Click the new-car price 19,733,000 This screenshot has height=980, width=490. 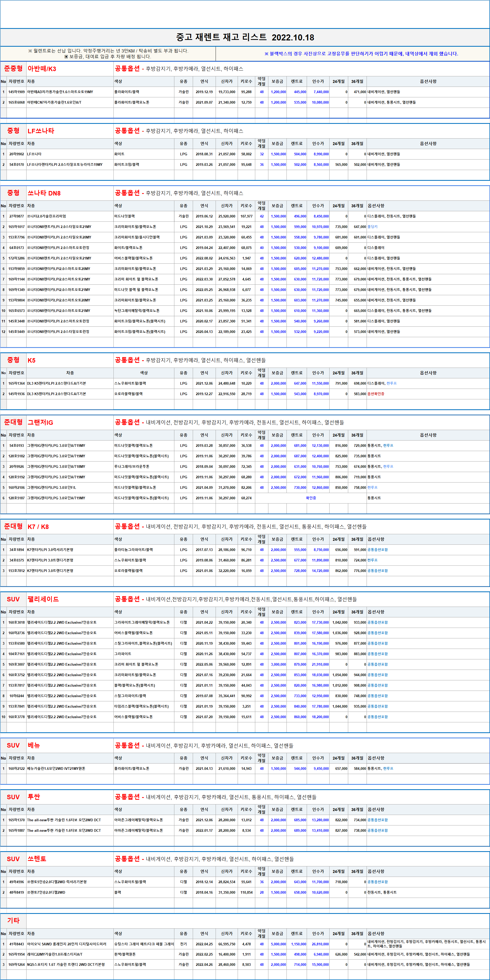point(227,92)
